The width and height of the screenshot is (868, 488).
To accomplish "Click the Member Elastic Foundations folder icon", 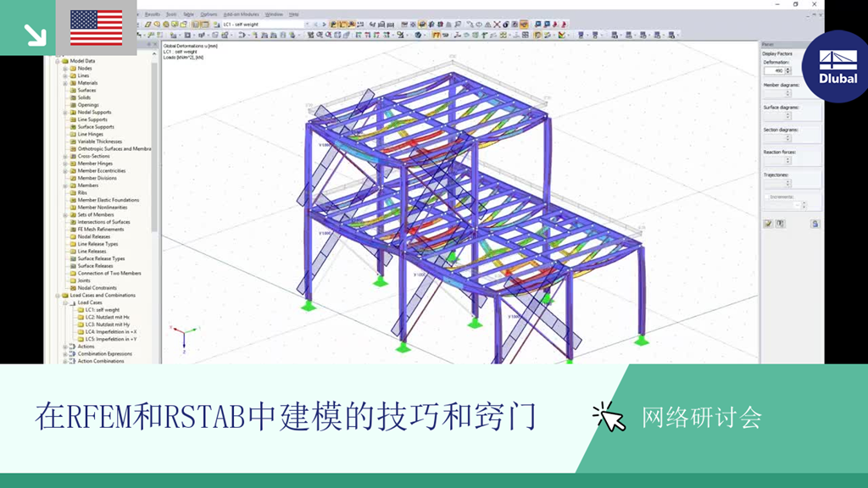I will coord(73,200).
